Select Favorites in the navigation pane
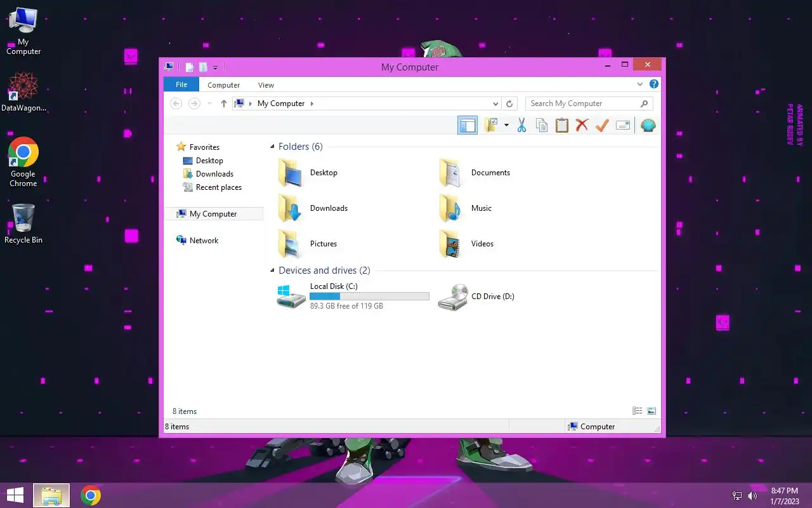812x508 pixels. [x=204, y=147]
